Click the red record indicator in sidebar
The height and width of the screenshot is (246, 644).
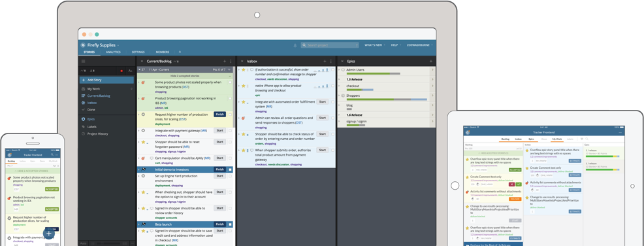tap(121, 71)
